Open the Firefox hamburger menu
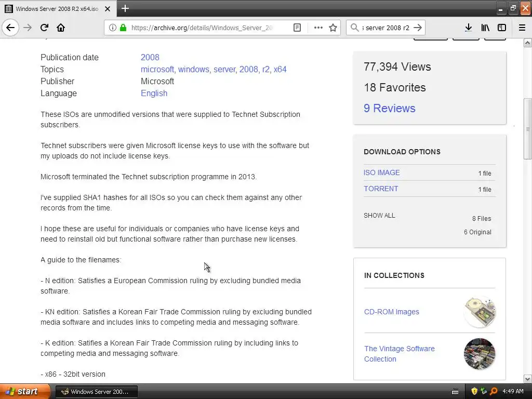Viewport: 532px width, 399px height. [522, 28]
